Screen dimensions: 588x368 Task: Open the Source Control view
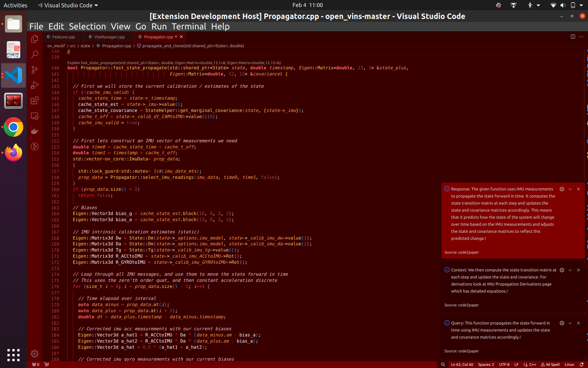(x=35, y=70)
